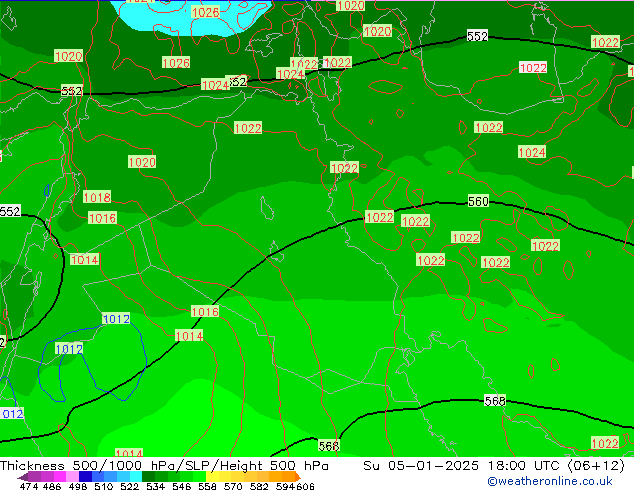Click the map title 'Thickness 500/1000 hPa/SLP/Height 500 hPa'
Screen dimensions: 634x490
click(164, 466)
